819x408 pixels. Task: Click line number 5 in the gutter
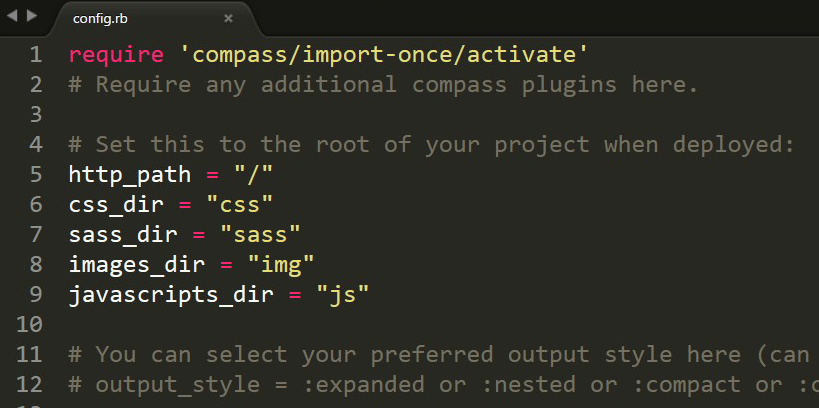coord(36,174)
